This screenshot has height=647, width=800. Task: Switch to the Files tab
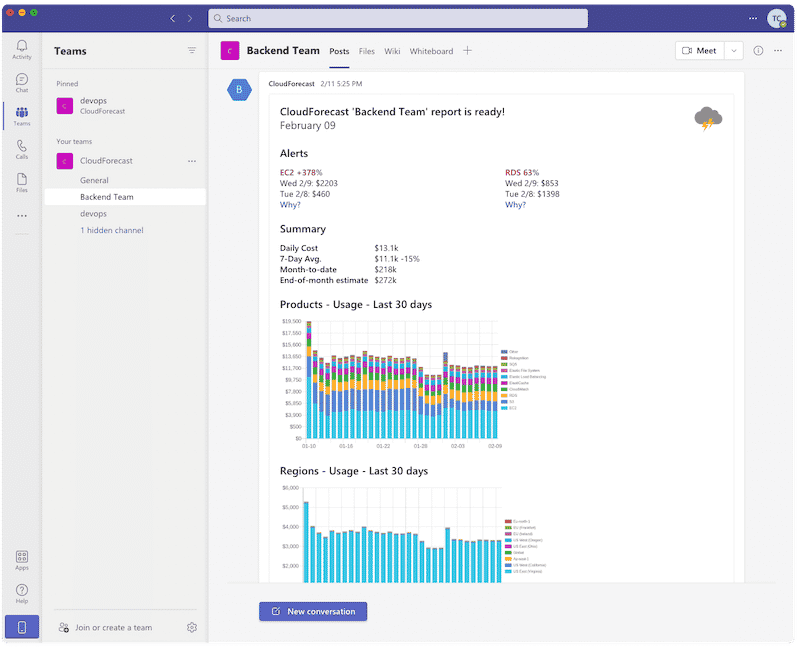point(366,51)
